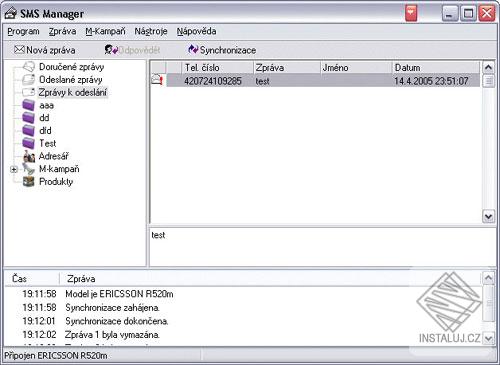The width and height of the screenshot is (500, 365).
Task: Minimize the SMS Manager window
Action: [450, 14]
